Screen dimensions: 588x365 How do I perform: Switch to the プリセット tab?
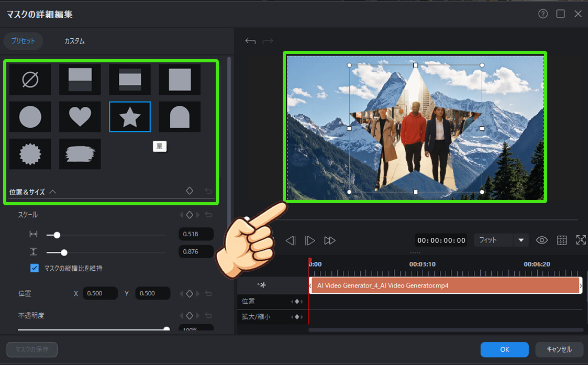pyautogui.click(x=24, y=41)
